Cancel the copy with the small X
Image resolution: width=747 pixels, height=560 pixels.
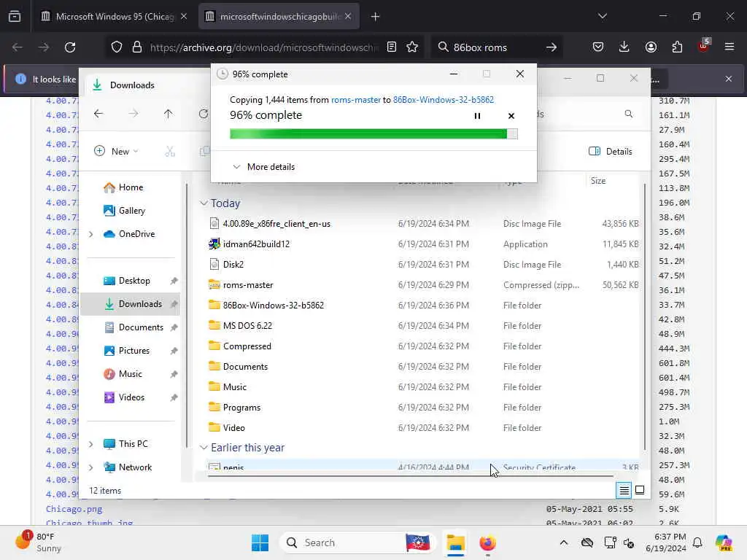pos(511,116)
